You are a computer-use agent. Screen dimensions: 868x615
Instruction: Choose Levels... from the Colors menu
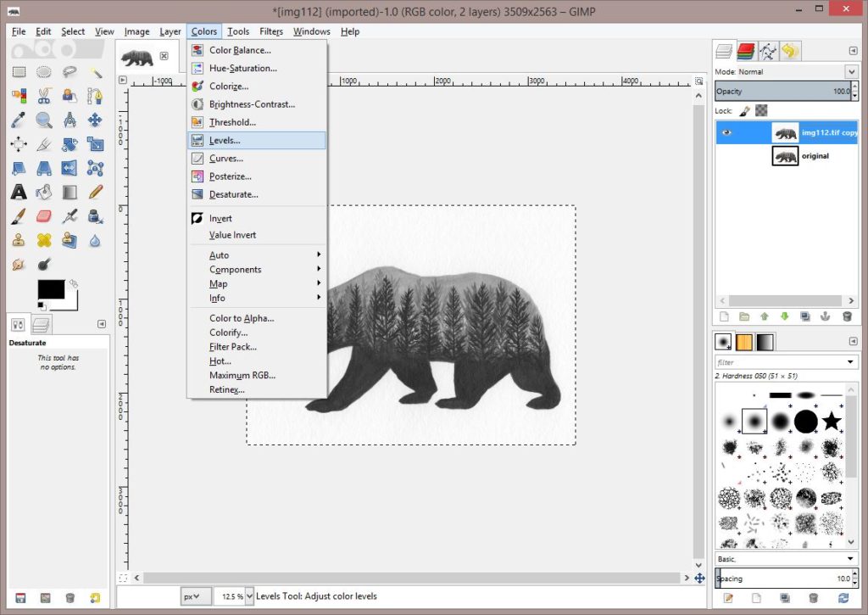257,140
